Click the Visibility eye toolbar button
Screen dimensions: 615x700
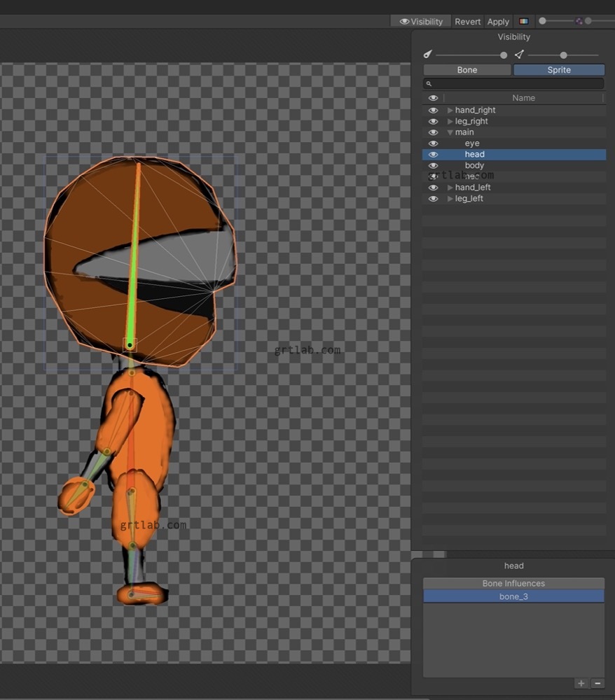point(421,22)
